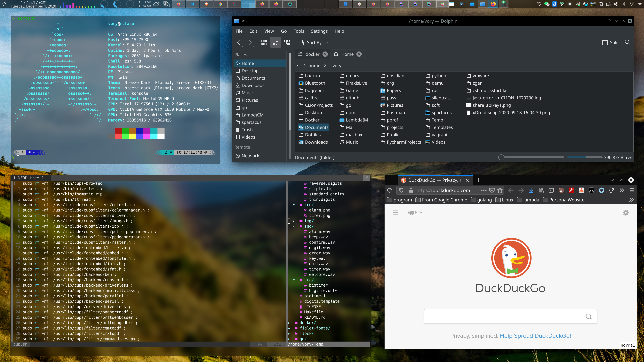Image resolution: width=644 pixels, height=362 pixels.
Task: Switch Dolphin to Details view mode
Action: pyautogui.click(x=287, y=42)
